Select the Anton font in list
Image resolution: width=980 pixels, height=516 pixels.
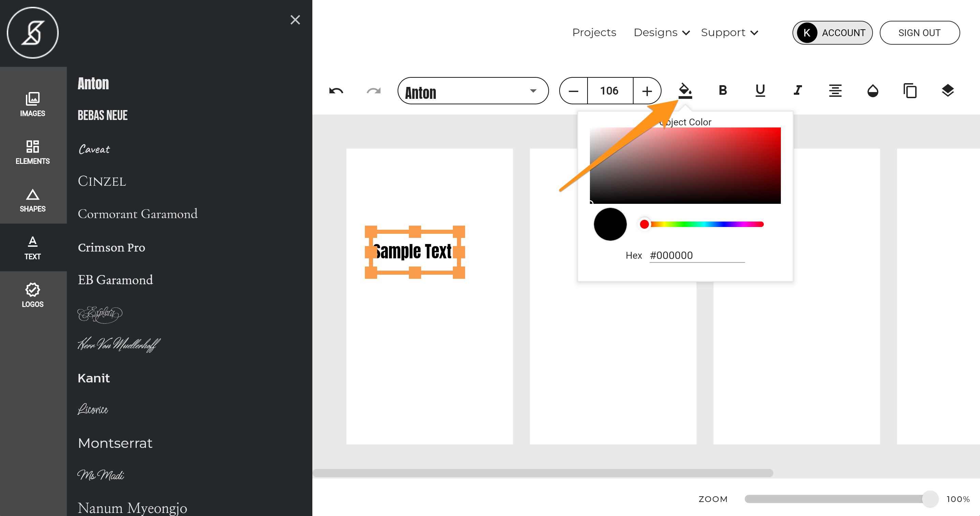pyautogui.click(x=93, y=84)
